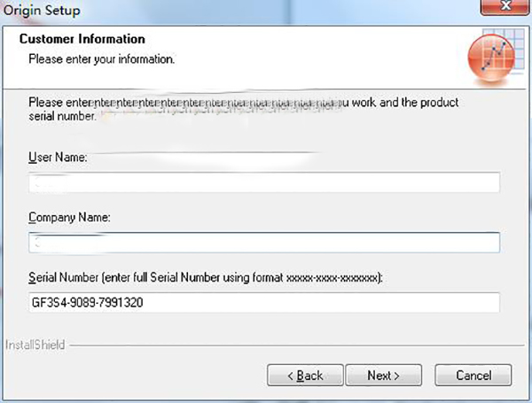The width and height of the screenshot is (532, 403).
Task: Click the Next button
Action: coord(383,376)
